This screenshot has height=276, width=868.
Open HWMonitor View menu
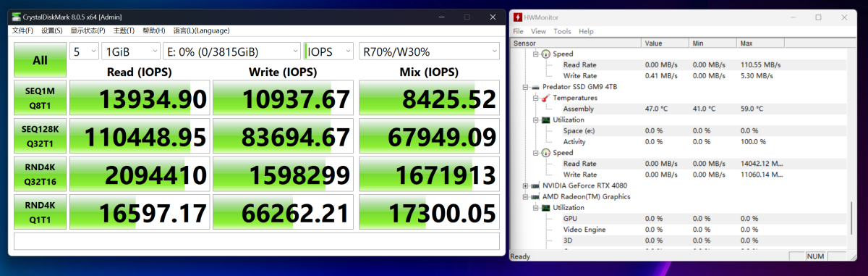coord(538,31)
